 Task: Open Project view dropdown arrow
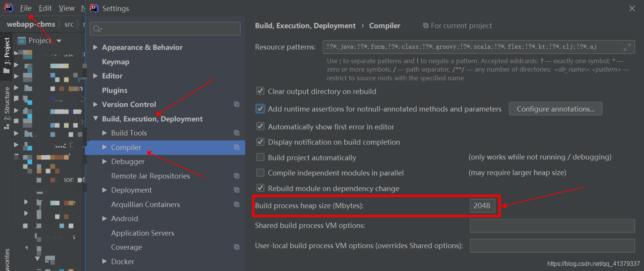(59, 41)
